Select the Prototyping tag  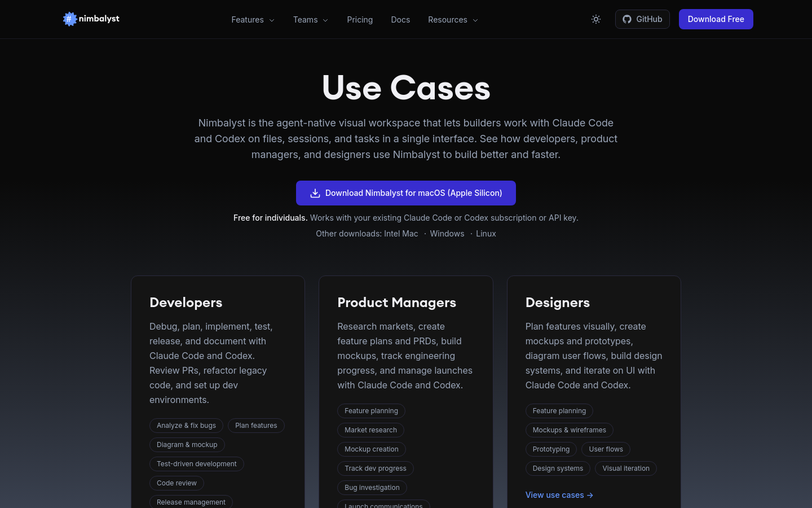tap(551, 449)
